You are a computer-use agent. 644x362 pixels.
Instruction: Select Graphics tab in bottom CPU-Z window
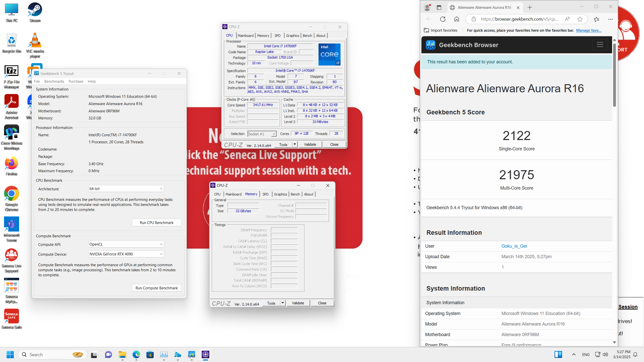pyautogui.click(x=280, y=194)
